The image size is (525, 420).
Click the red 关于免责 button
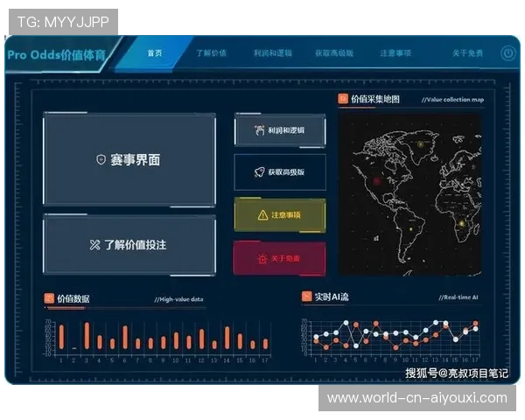pos(279,258)
